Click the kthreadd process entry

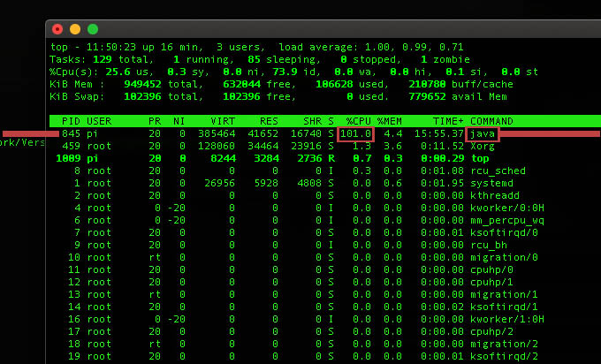[495, 195]
